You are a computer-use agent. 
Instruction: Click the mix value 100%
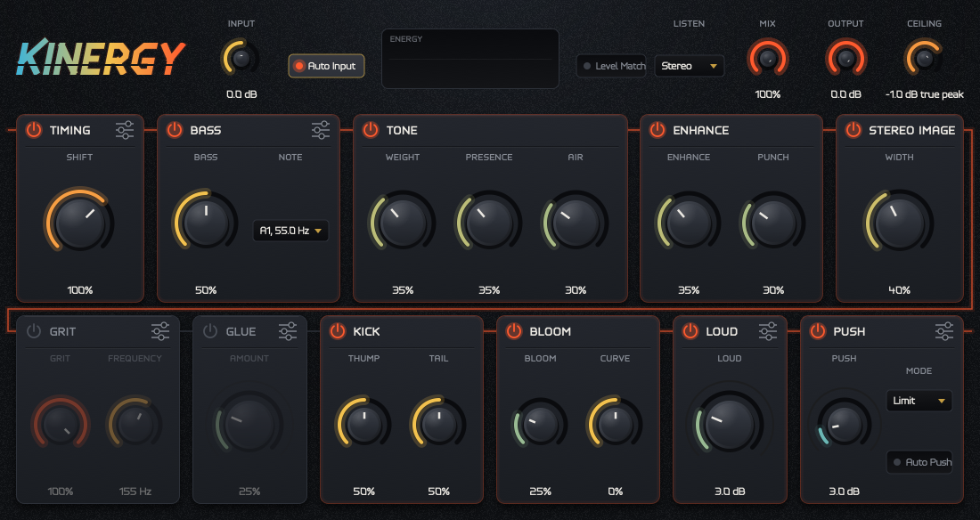tap(767, 94)
